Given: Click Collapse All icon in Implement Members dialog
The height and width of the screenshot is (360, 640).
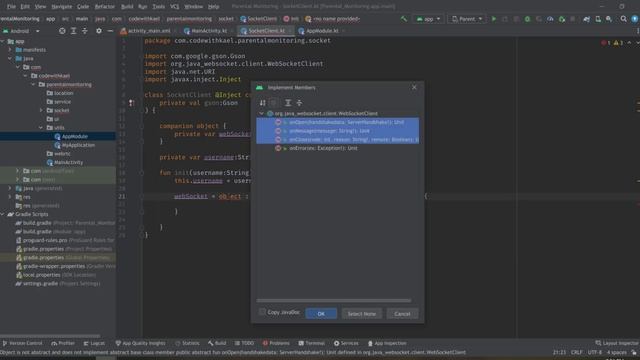Looking at the screenshot, I should coord(299,103).
